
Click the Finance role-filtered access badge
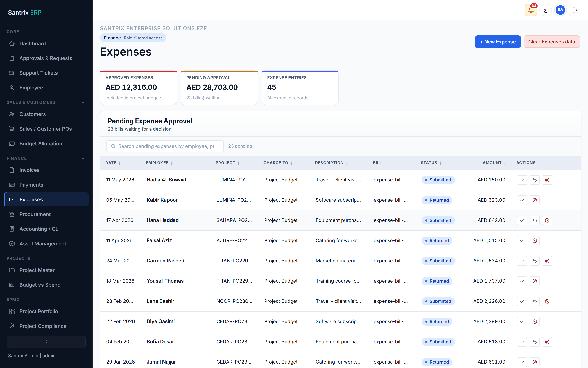click(133, 38)
